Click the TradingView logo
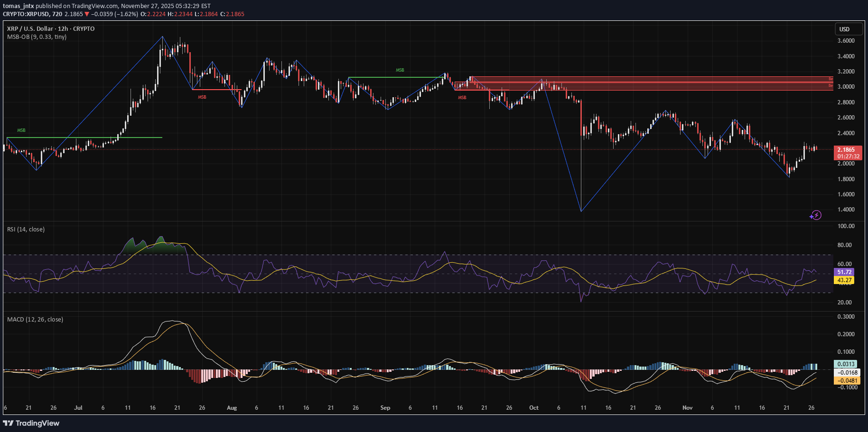Viewport: 868px width, 432px height. coord(32,423)
